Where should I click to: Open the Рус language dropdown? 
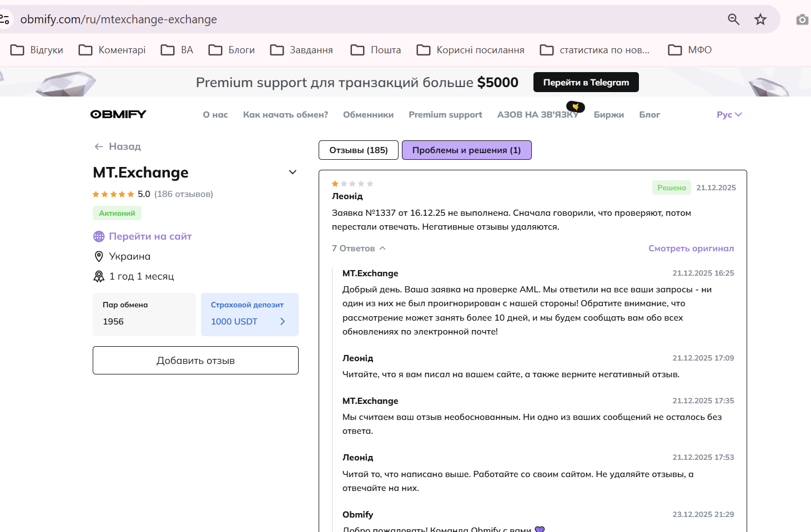click(x=729, y=115)
